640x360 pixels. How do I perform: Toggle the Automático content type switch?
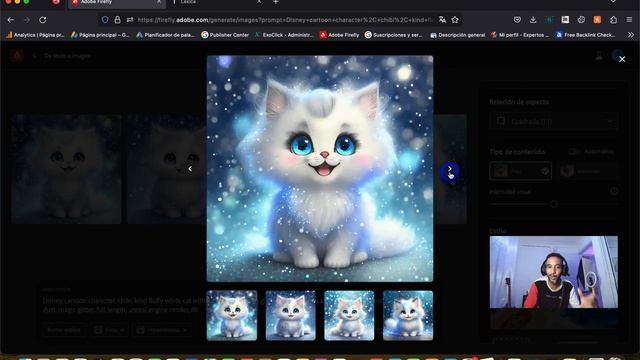(x=573, y=151)
